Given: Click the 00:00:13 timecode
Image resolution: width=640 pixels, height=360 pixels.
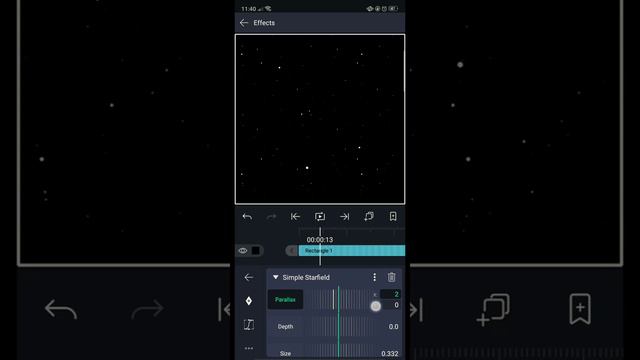Looking at the screenshot, I should pyautogui.click(x=320, y=240).
